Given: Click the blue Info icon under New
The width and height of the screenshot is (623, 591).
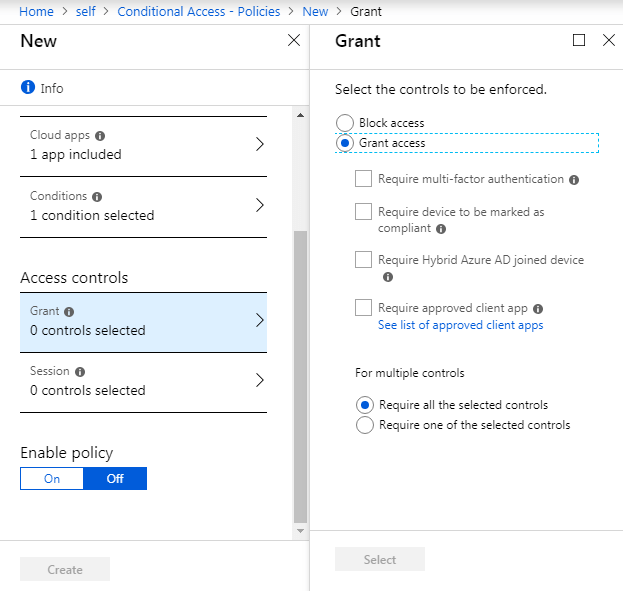Looking at the screenshot, I should point(28,88).
